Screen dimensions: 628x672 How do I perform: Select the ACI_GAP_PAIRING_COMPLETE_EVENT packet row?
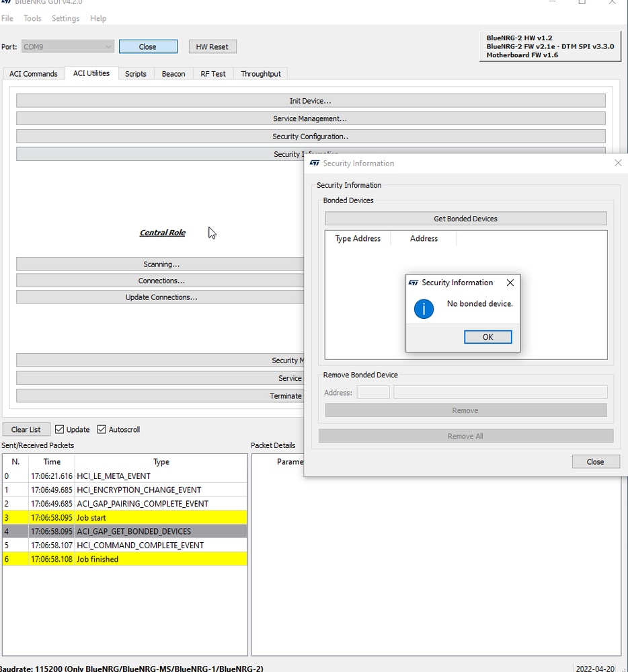coord(124,504)
